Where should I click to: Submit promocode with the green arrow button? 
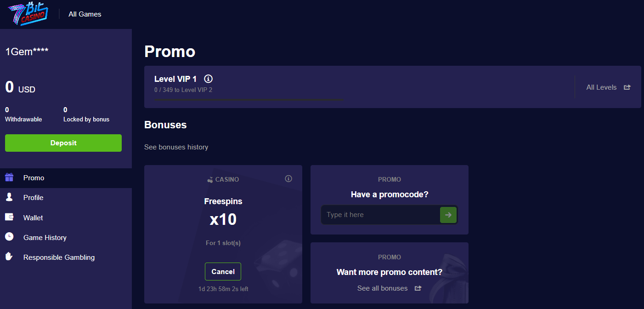(x=448, y=215)
